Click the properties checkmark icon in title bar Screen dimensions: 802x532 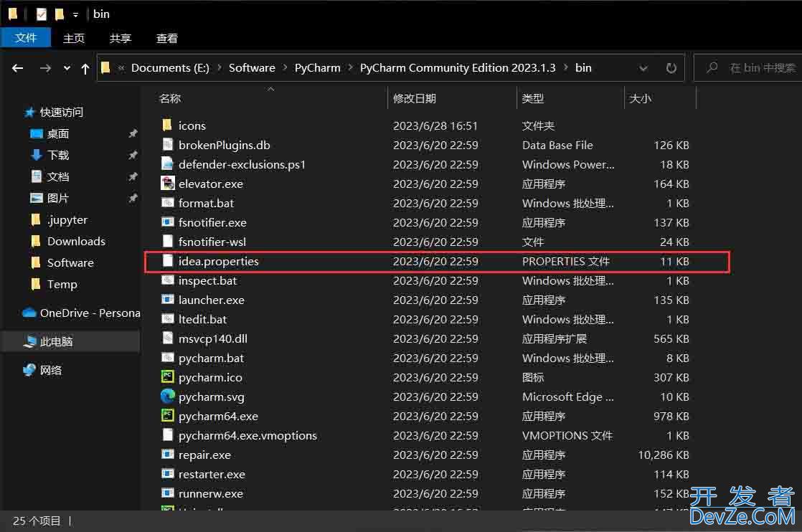[x=42, y=14]
